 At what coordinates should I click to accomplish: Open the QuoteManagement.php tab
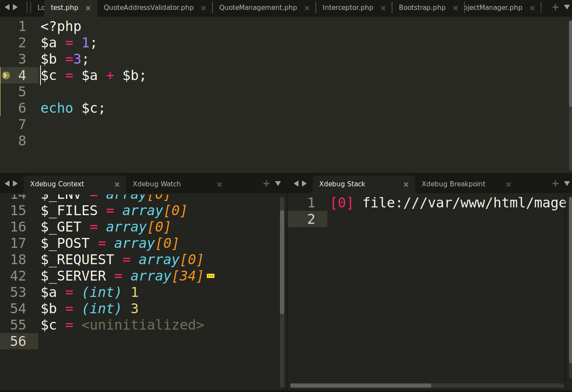[258, 8]
